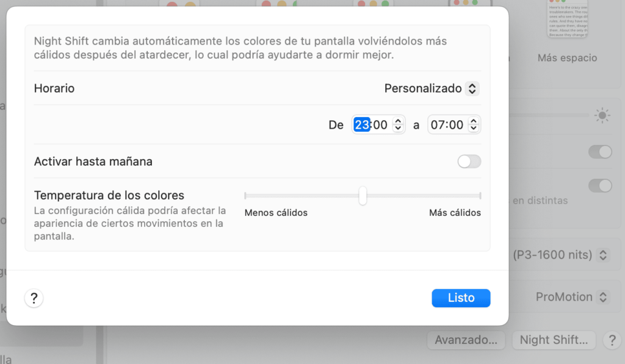Screen dimensions: 625x364
Task: Click the Listo button to confirm
Action: (461, 298)
